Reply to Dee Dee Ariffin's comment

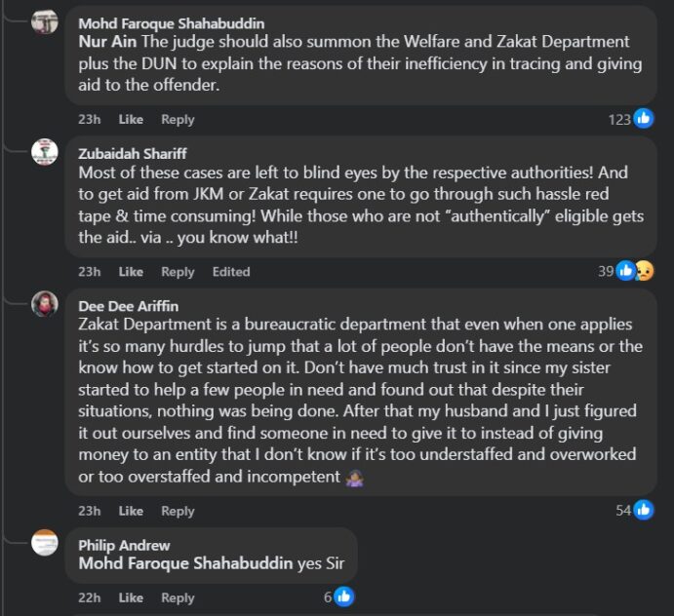(178, 511)
